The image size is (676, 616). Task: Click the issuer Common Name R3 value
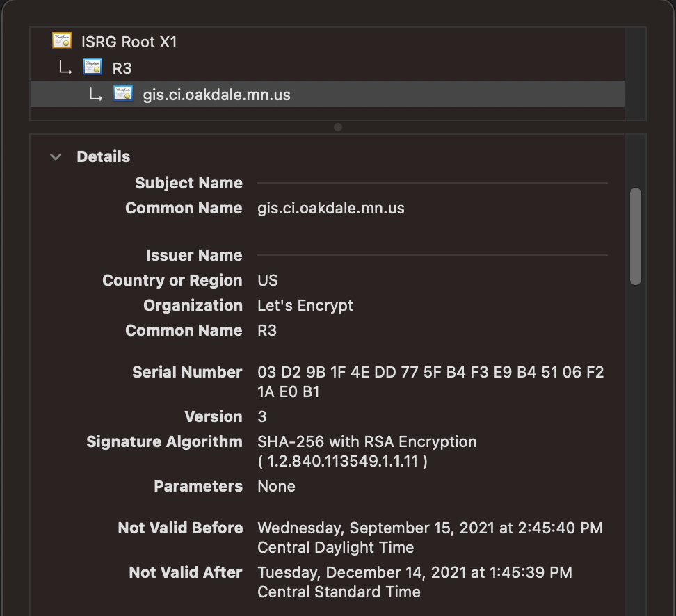click(x=267, y=331)
